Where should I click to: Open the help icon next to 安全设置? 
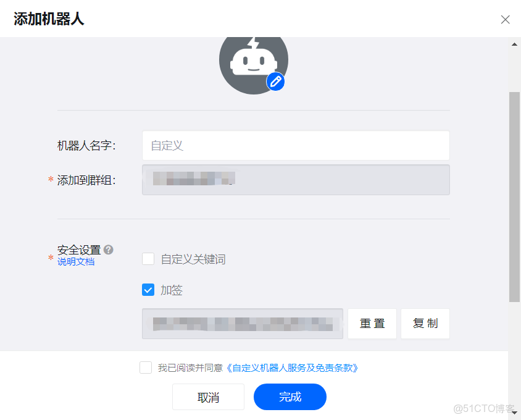pos(108,250)
